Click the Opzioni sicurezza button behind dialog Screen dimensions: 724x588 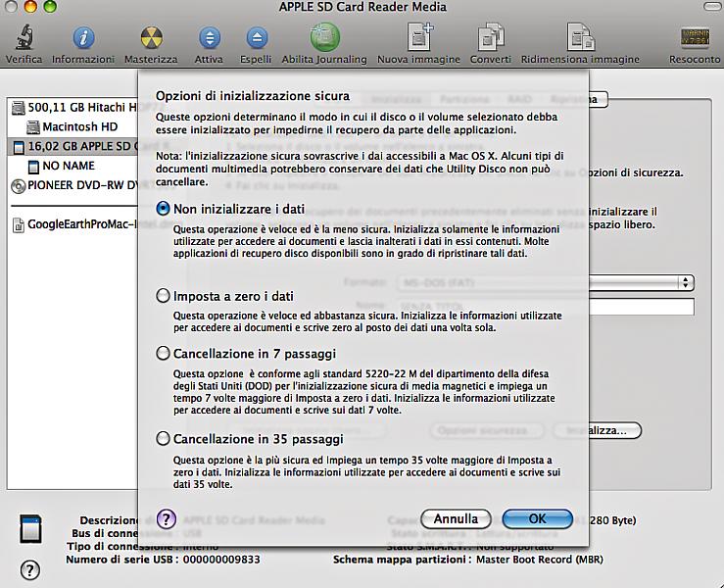click(x=487, y=430)
